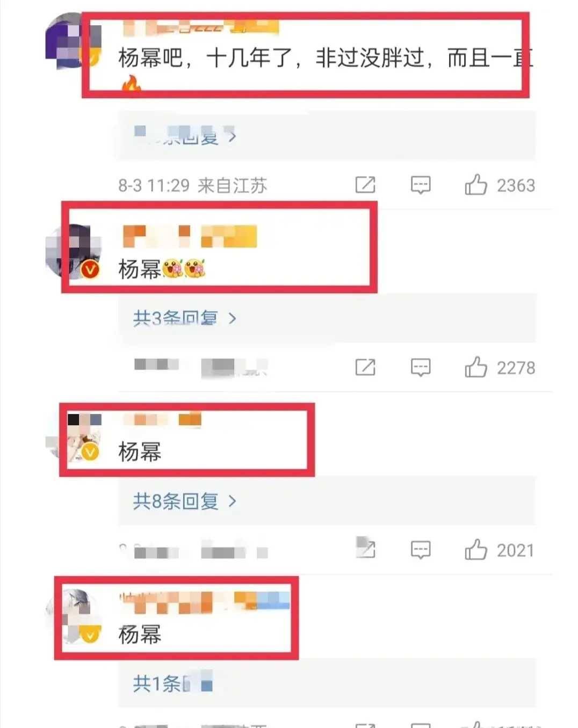Expand 共3条回复 replies

[x=184, y=318]
